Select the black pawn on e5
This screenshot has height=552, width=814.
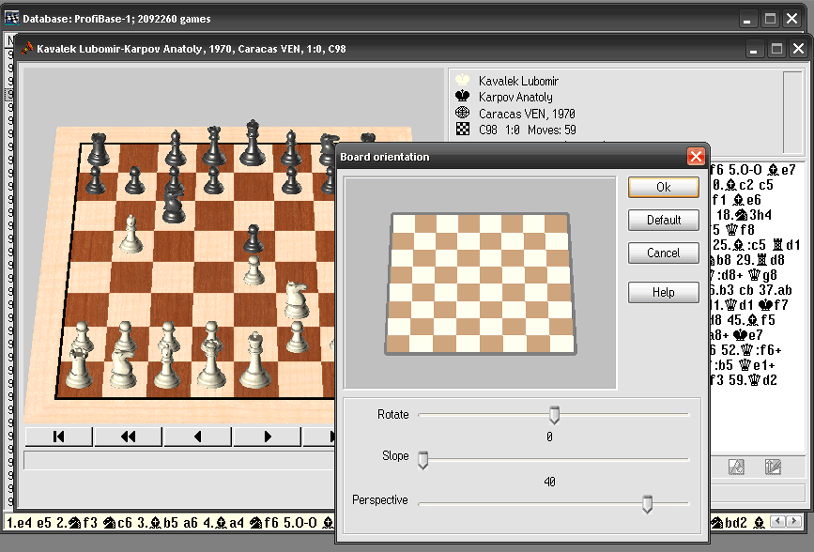253,238
